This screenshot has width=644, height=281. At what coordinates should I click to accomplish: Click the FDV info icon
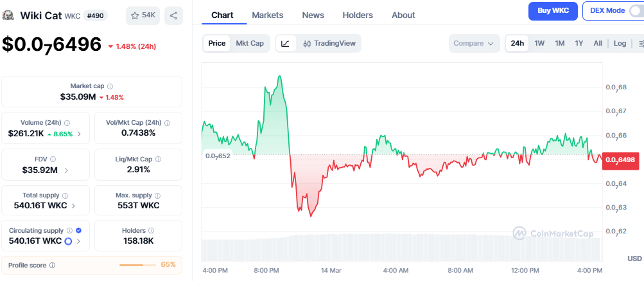53,159
